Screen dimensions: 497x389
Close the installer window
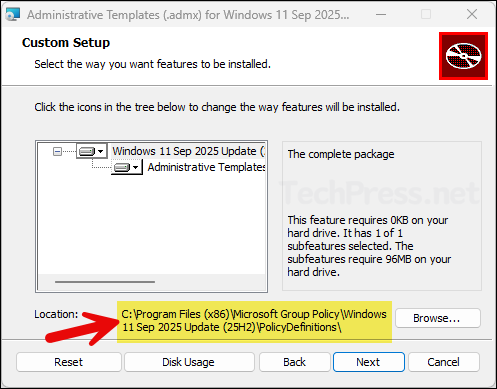click(x=472, y=14)
